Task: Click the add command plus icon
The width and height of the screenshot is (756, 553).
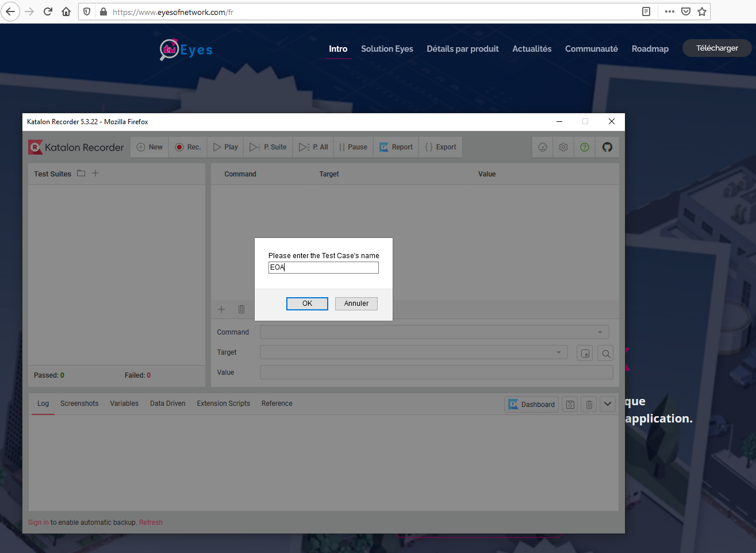Action: point(221,309)
